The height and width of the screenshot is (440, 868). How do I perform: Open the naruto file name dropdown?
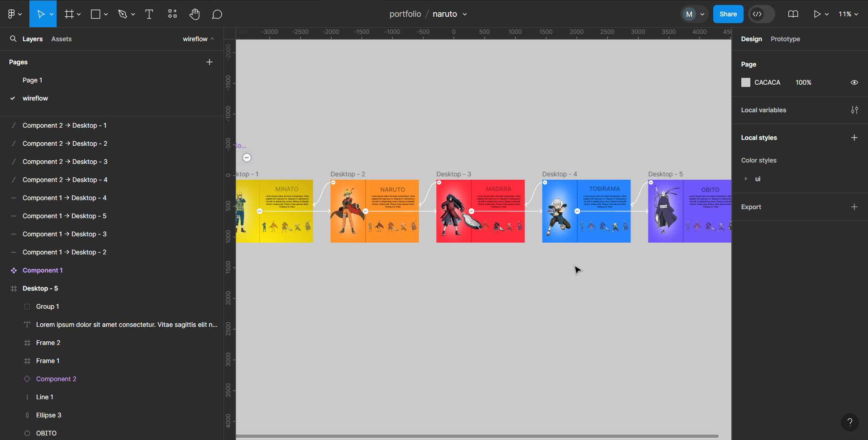(x=465, y=14)
